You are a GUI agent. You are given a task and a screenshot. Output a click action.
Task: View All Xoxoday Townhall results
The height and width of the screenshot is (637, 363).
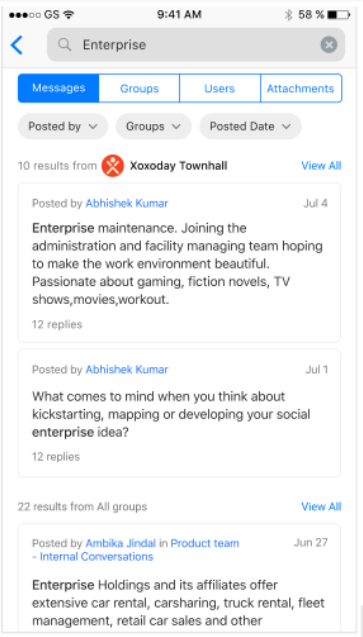[321, 166]
